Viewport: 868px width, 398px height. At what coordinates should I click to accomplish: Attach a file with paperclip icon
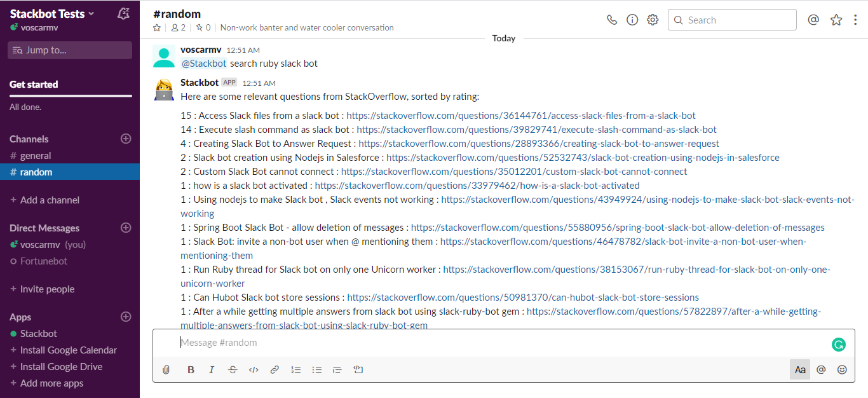pos(166,369)
